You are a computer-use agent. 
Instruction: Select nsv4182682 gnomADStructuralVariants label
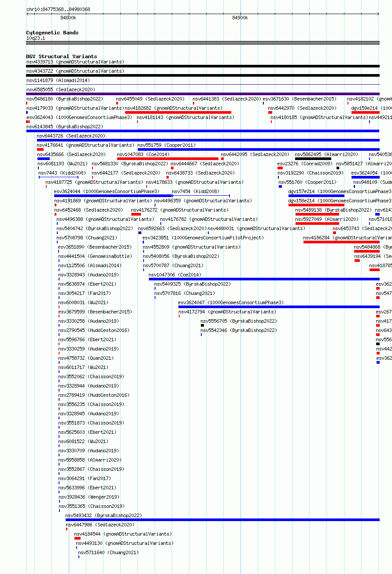174,108
